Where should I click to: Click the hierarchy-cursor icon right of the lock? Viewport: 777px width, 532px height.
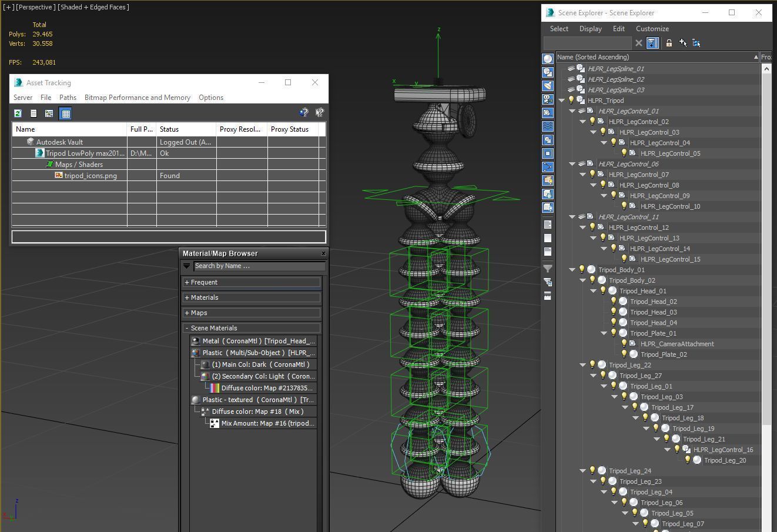pos(696,43)
